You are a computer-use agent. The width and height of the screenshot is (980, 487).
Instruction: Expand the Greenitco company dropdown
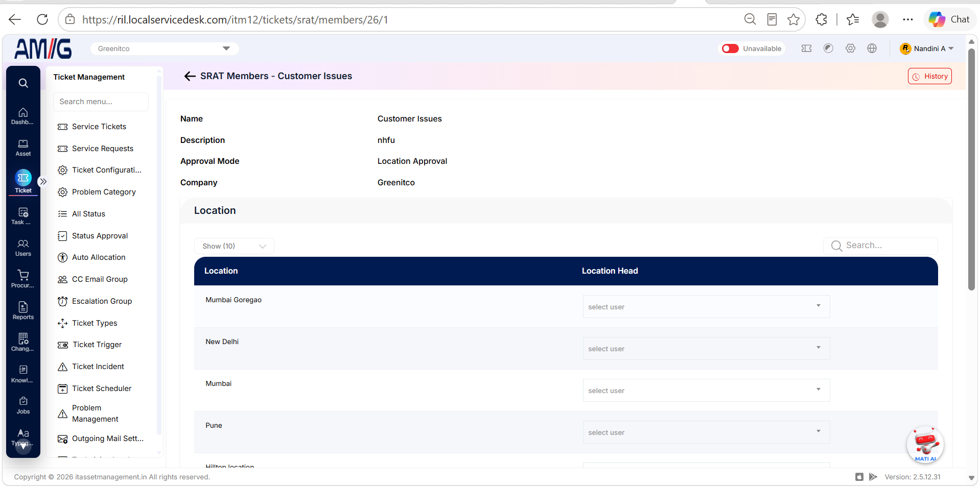coord(165,48)
